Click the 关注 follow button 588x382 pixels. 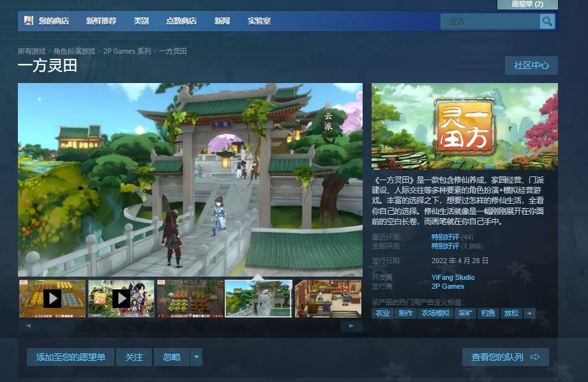[134, 357]
